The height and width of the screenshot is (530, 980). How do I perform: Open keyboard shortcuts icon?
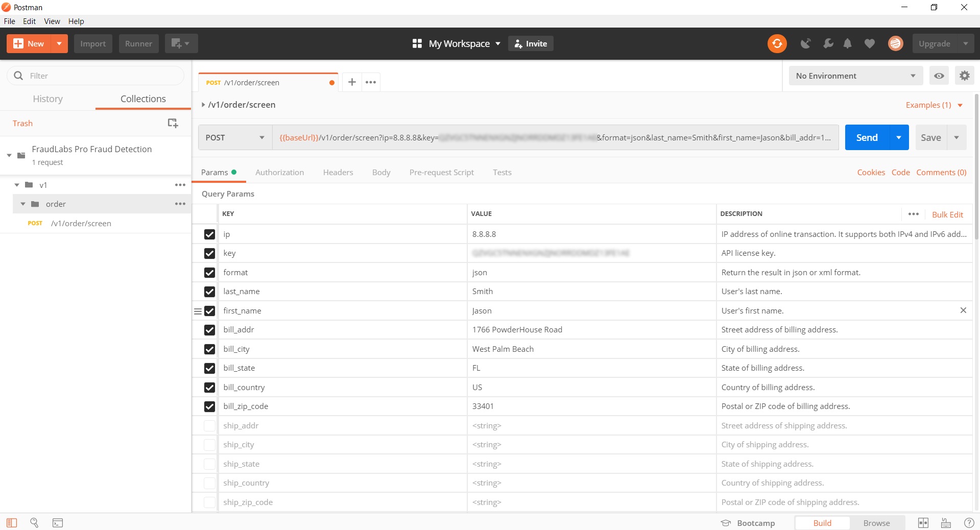coord(946,523)
